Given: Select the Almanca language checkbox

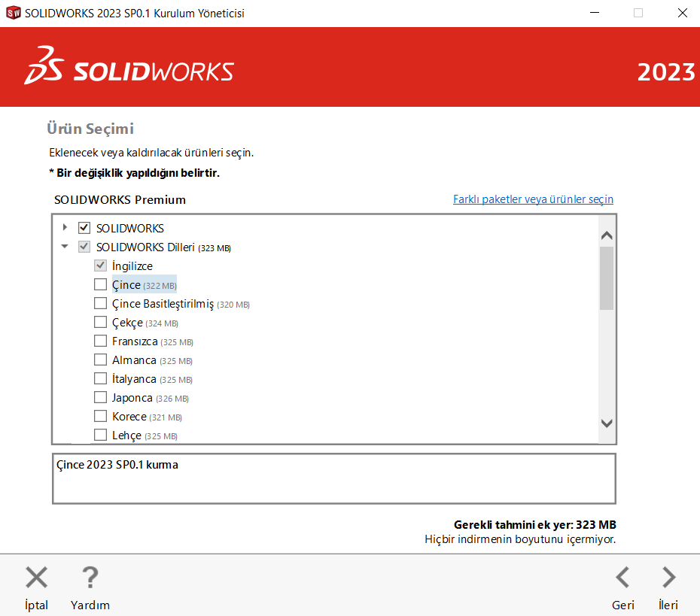Looking at the screenshot, I should [100, 360].
